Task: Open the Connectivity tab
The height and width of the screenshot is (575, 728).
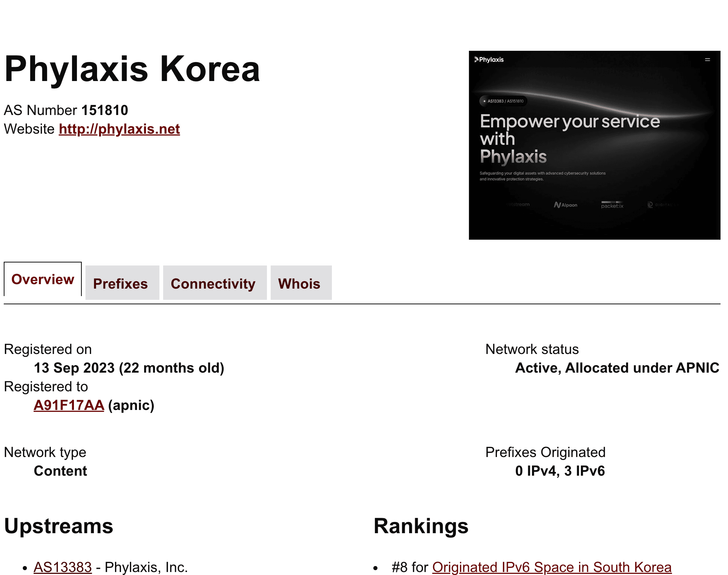Action: 215,283
